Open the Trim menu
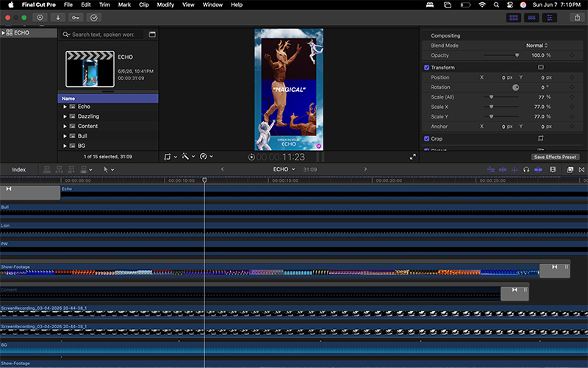 coord(104,4)
